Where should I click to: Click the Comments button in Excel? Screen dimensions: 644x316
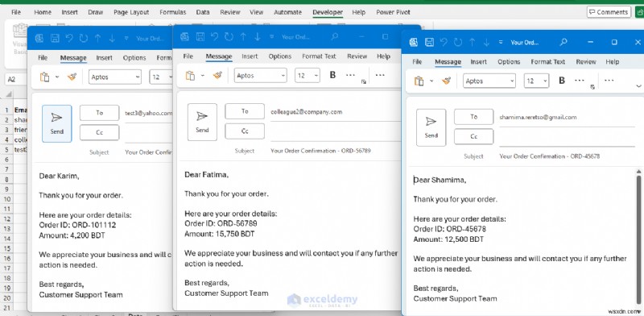pos(609,12)
